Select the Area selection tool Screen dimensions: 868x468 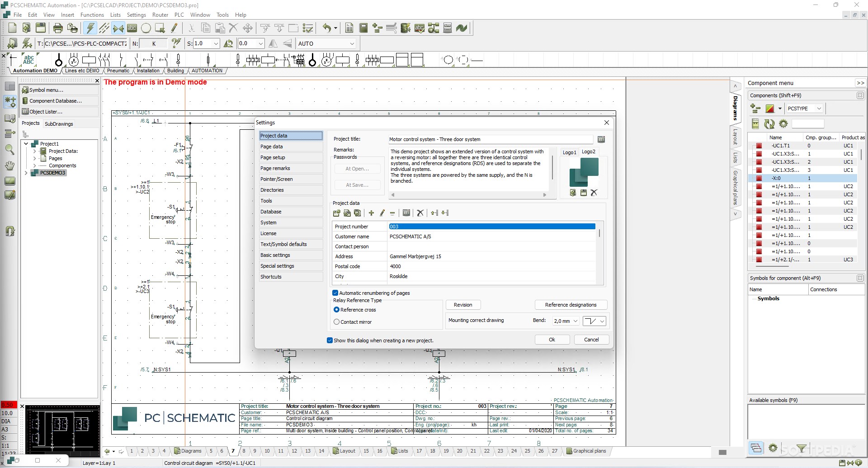click(x=160, y=28)
